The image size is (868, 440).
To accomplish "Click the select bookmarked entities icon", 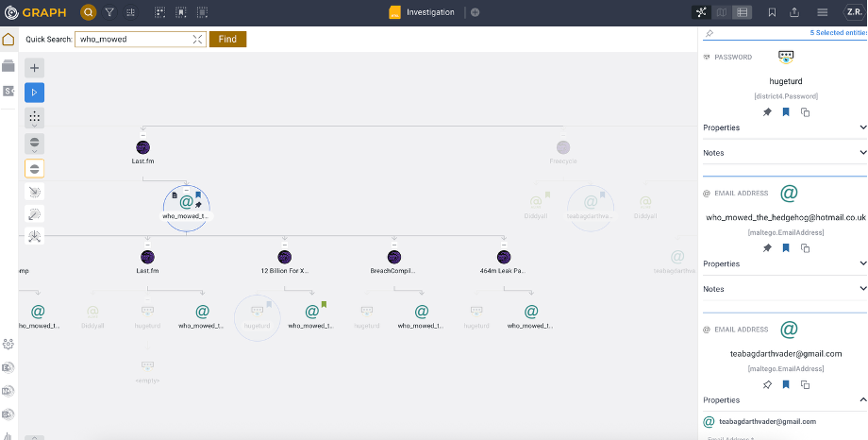I will pyautogui.click(x=181, y=12).
